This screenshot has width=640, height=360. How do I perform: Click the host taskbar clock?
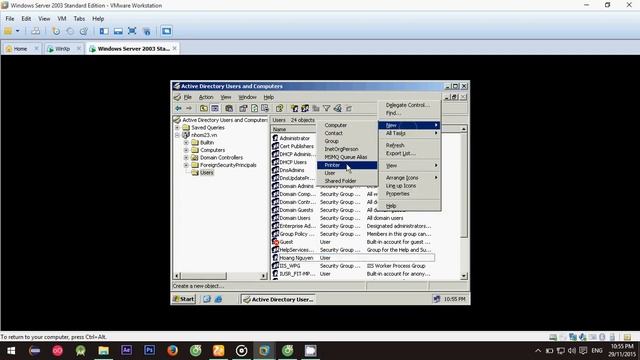622,350
